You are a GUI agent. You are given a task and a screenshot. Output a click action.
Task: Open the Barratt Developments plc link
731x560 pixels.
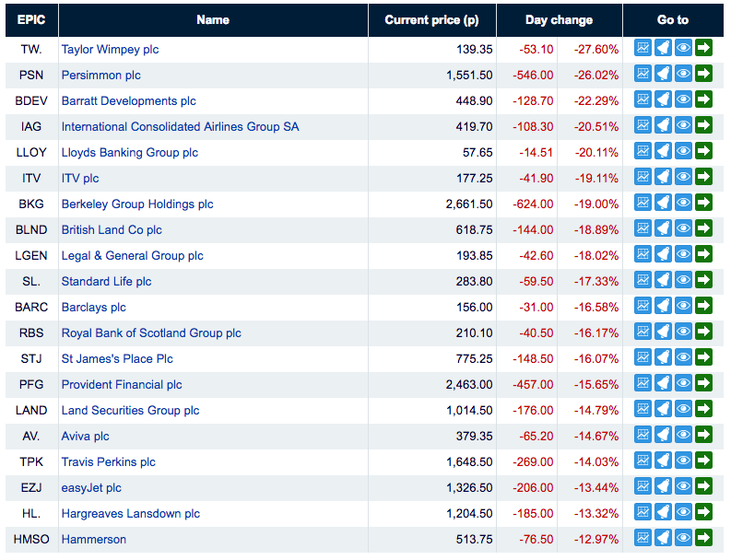coord(129,101)
